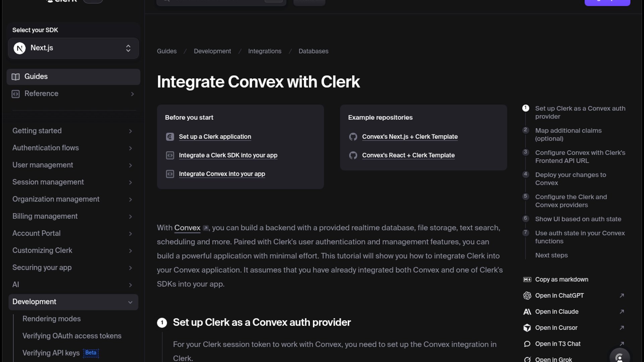This screenshot has height=362, width=644.
Task: Collapse the Development sidebar section
Action: pyautogui.click(x=130, y=302)
